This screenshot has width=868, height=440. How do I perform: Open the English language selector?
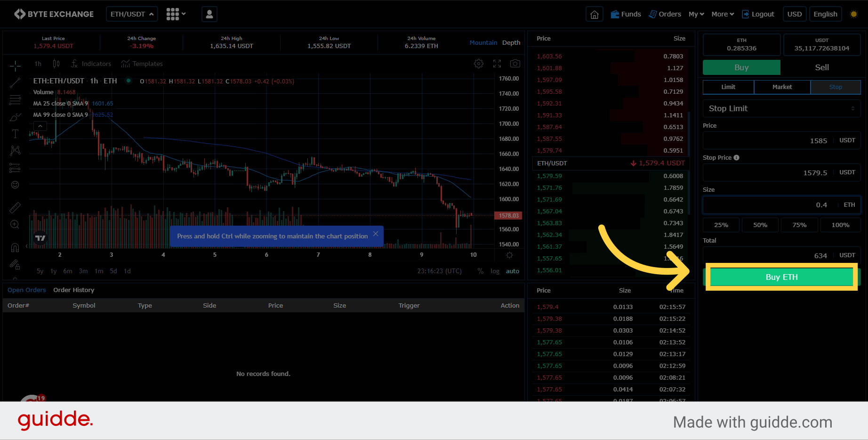pyautogui.click(x=826, y=14)
